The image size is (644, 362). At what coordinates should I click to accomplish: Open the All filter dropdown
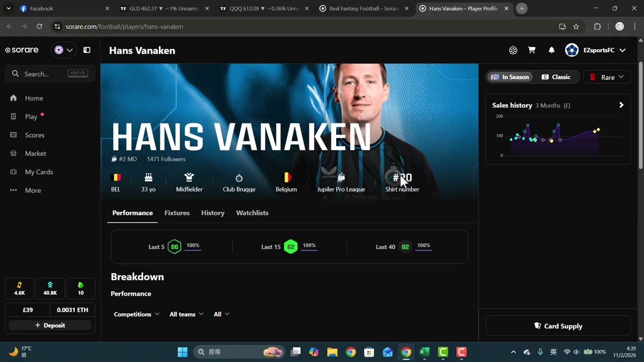pos(221,314)
